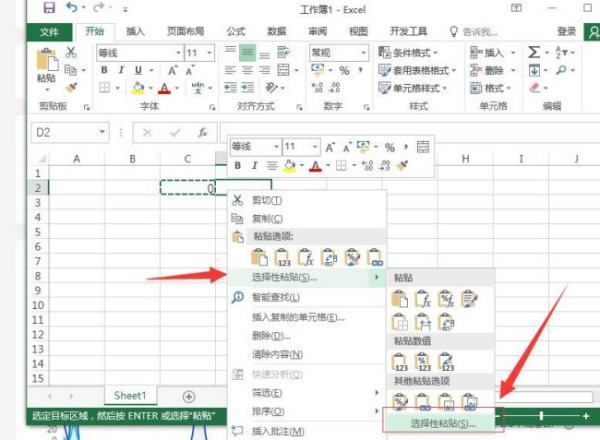Viewport: 600px width, 440px height.
Task: Click ribbon red font color A
Action: [x=164, y=88]
